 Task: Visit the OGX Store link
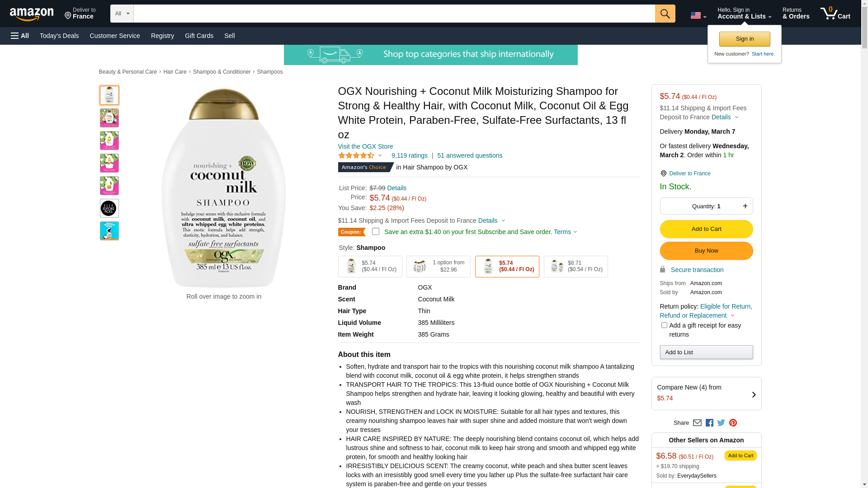365,146
